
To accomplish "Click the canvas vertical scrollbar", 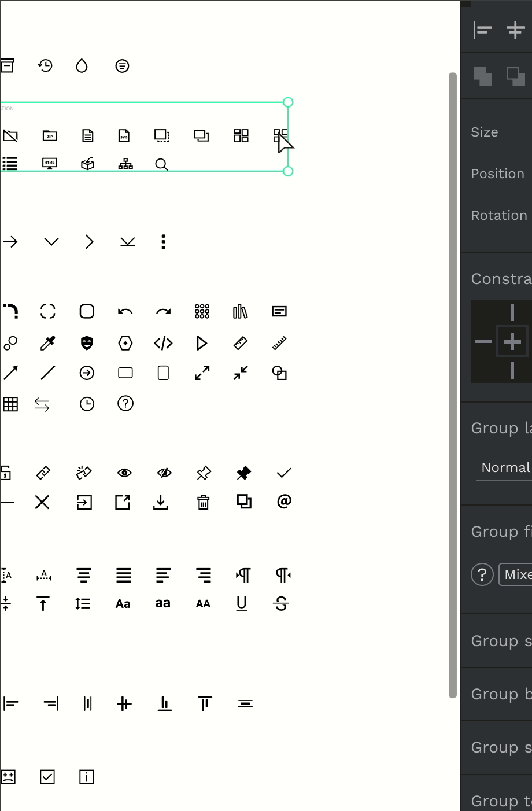I will [453, 385].
